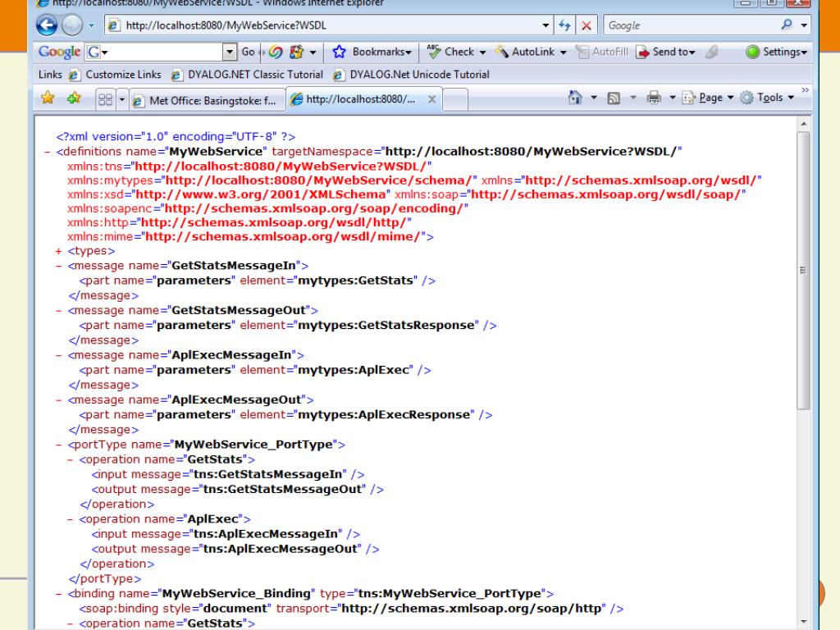The width and height of the screenshot is (840, 630).
Task: Expand the types node
Action: point(58,251)
